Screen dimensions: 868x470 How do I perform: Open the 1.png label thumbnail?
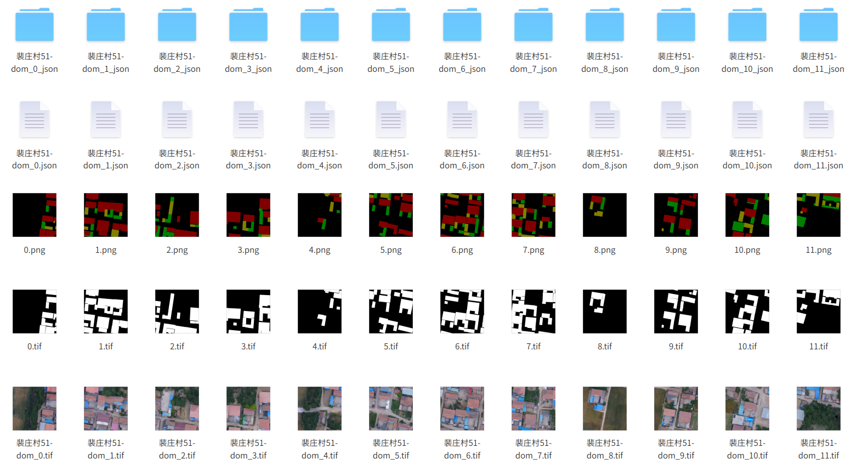106,215
